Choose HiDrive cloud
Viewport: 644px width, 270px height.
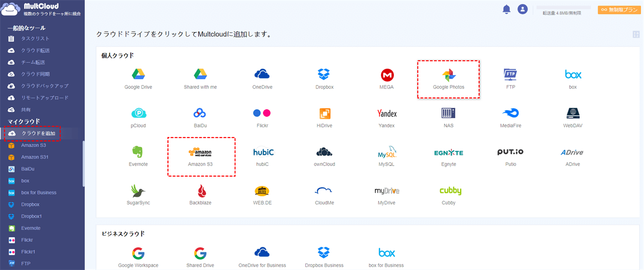point(324,118)
